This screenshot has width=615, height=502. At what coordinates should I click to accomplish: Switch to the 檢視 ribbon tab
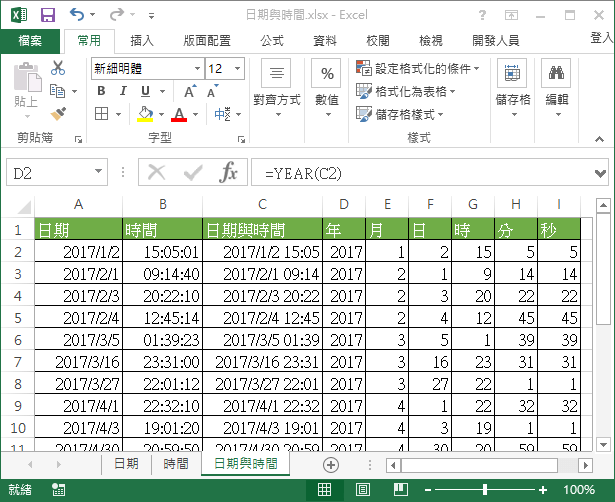[x=431, y=40]
